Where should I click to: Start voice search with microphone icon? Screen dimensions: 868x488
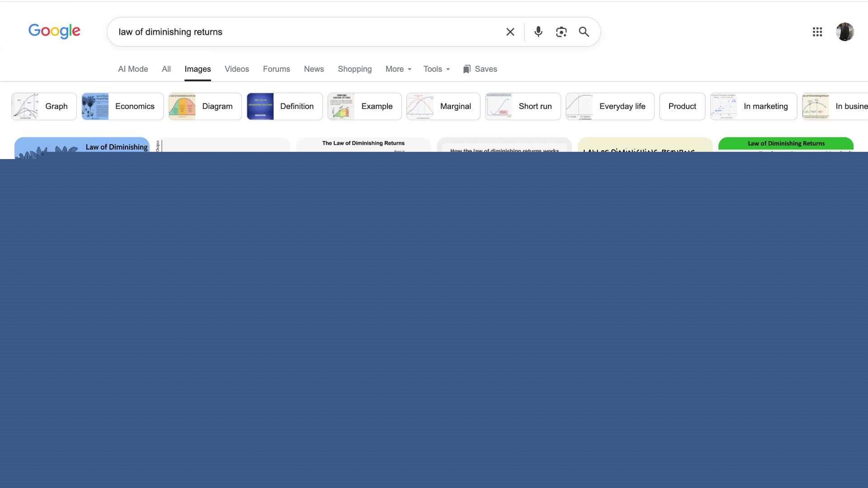(x=538, y=32)
